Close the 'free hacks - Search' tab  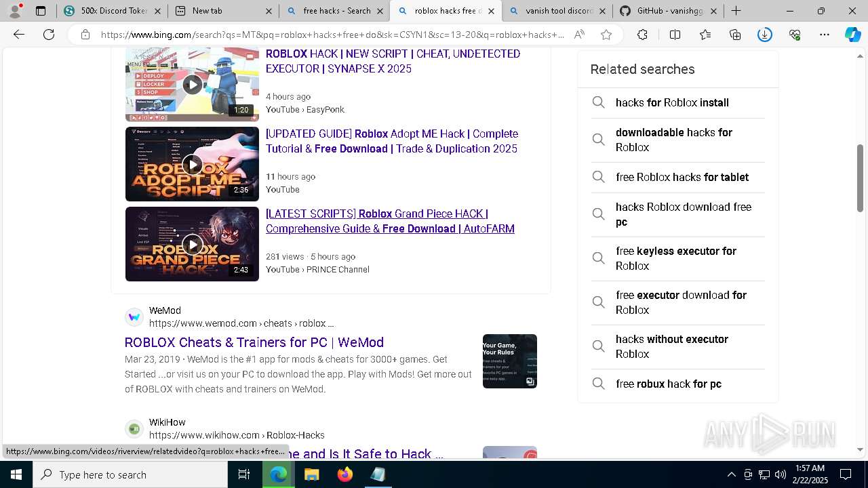tap(380, 11)
